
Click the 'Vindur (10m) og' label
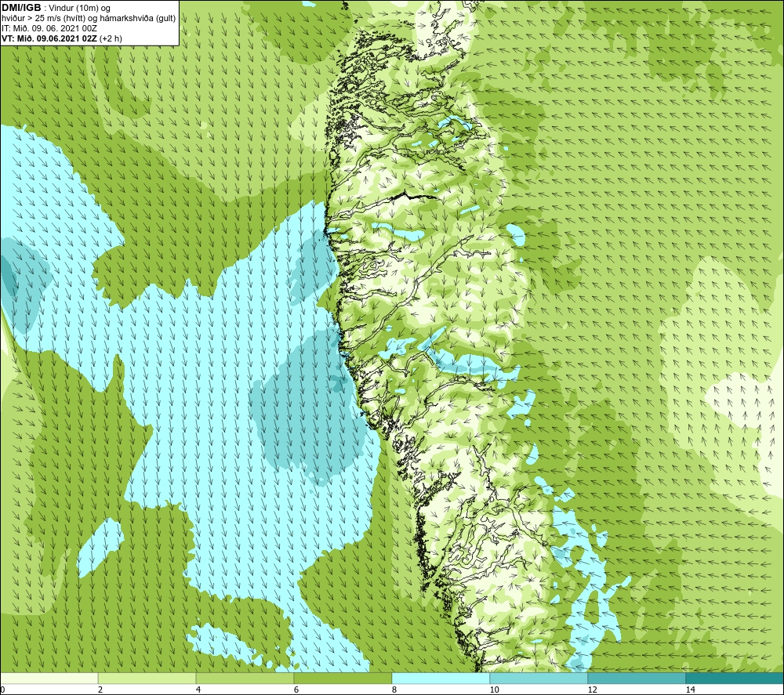pos(79,9)
